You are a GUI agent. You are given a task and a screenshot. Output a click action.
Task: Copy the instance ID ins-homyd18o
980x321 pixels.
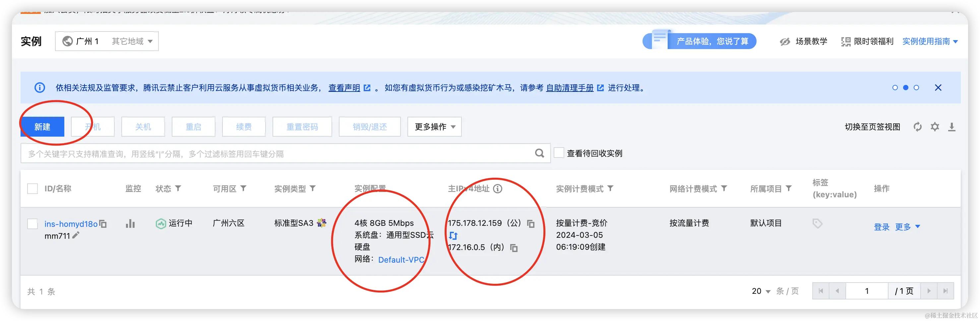103,224
